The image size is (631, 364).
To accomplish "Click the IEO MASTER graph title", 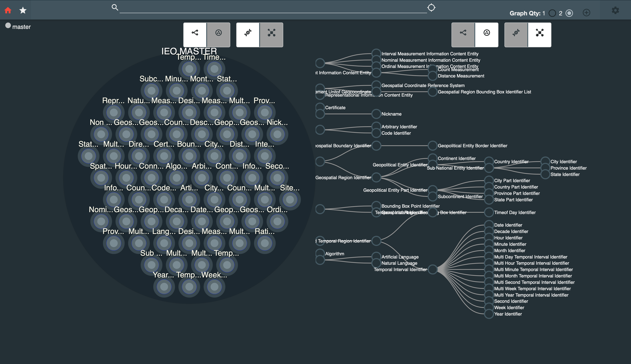I will point(189,51).
